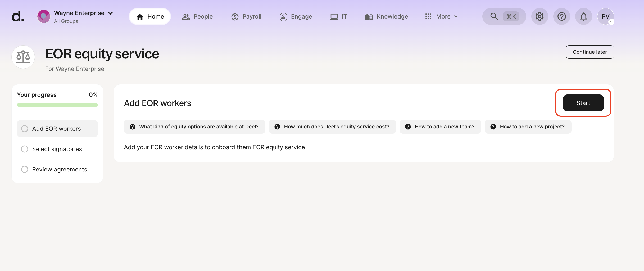This screenshot has height=271, width=644.
Task: Select the Review agreements step
Action: (x=57, y=169)
